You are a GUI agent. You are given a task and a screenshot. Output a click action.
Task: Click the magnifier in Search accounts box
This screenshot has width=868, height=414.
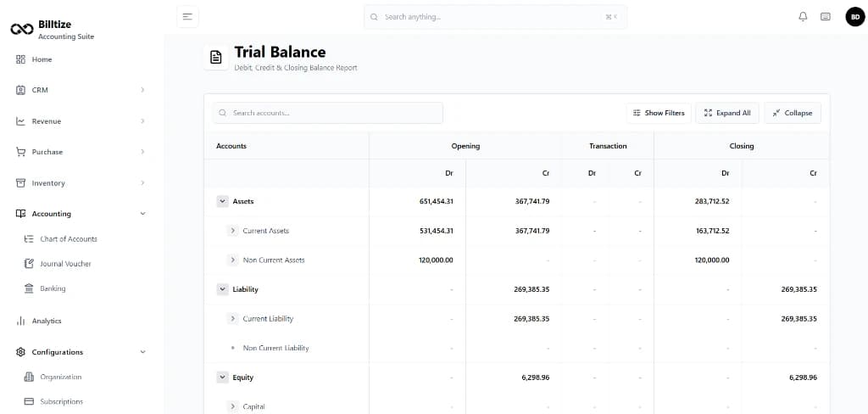click(x=223, y=113)
